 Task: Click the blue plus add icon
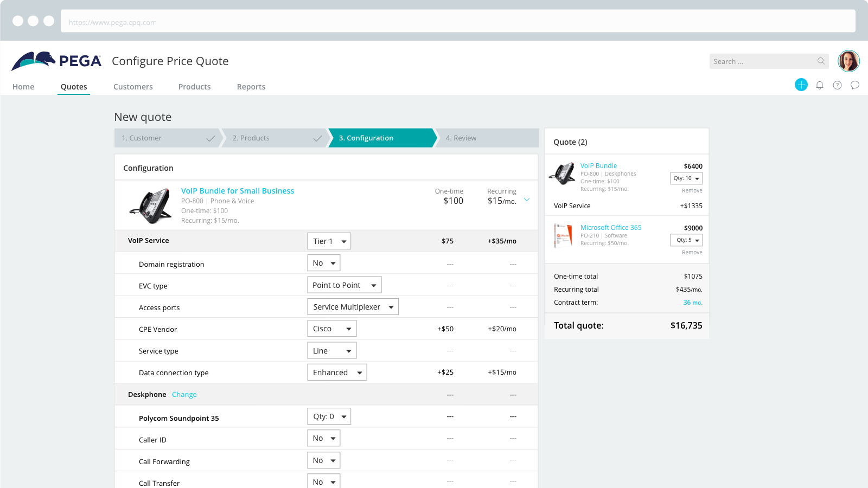tap(801, 85)
